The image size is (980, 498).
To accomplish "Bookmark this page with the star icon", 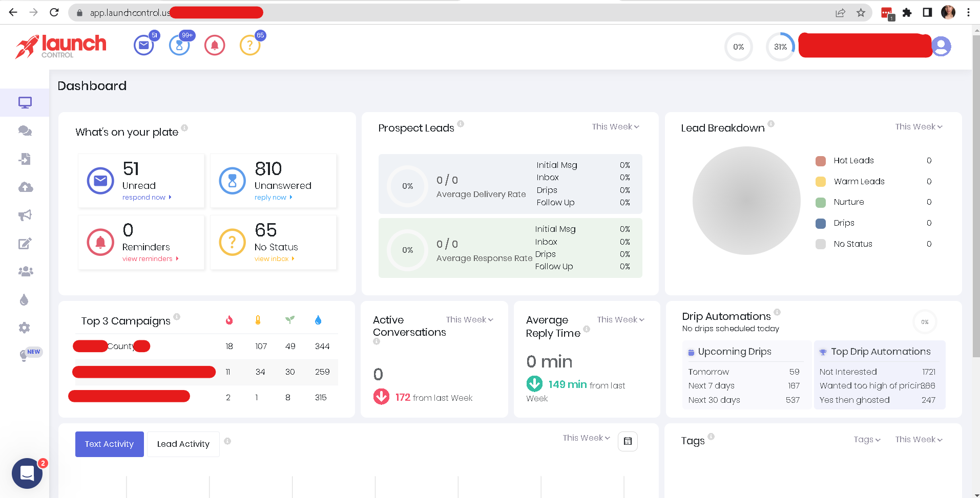I will pyautogui.click(x=861, y=12).
